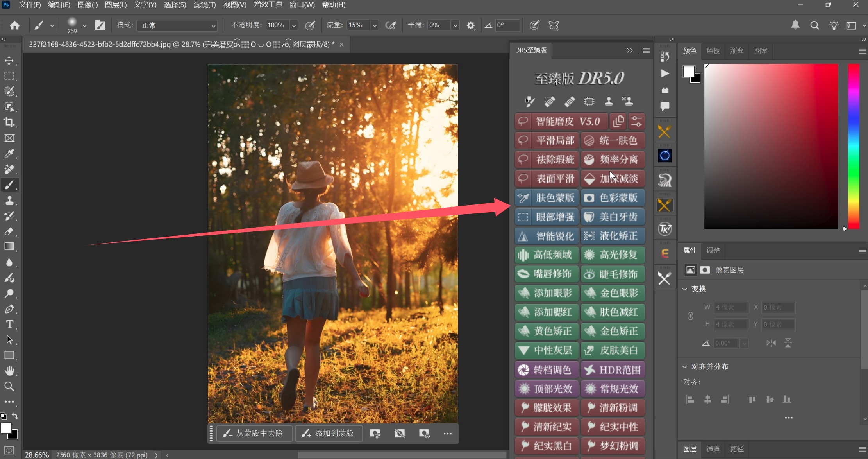The image size is (868, 459).
Task: Select the Rectangular Marquee tool
Action: coord(9,76)
